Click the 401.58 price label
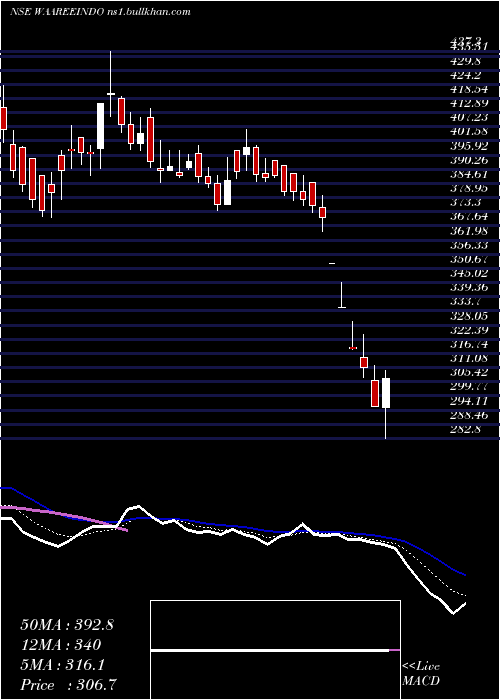500x700 pixels. coord(471,132)
